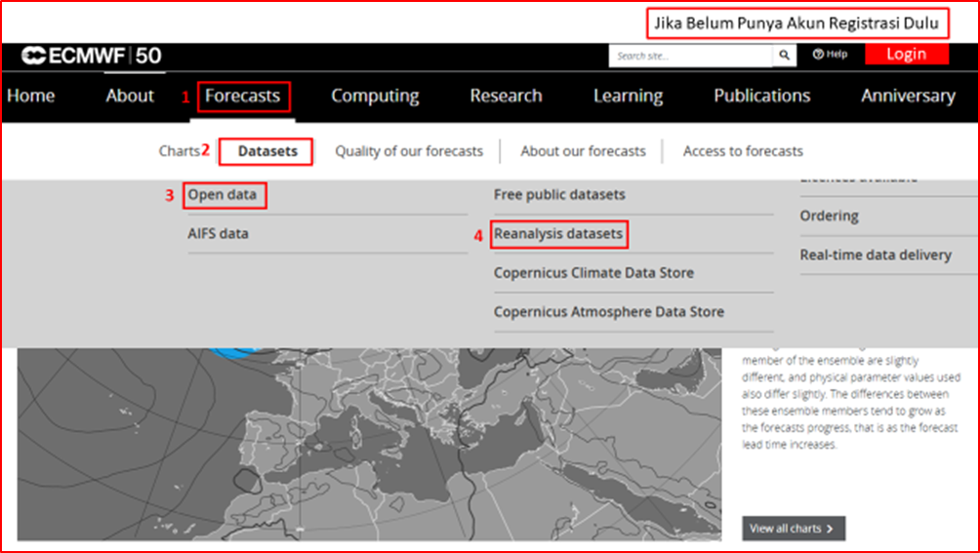The image size is (980, 553).
Task: Open the Research menu
Action: click(x=507, y=96)
